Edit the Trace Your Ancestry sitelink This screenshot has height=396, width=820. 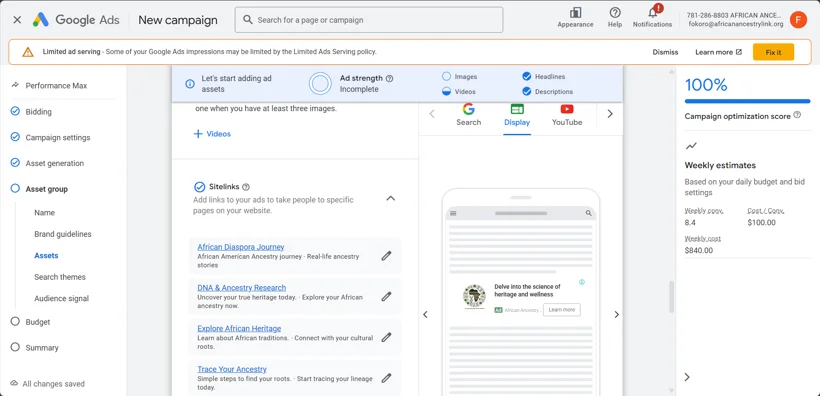click(386, 378)
